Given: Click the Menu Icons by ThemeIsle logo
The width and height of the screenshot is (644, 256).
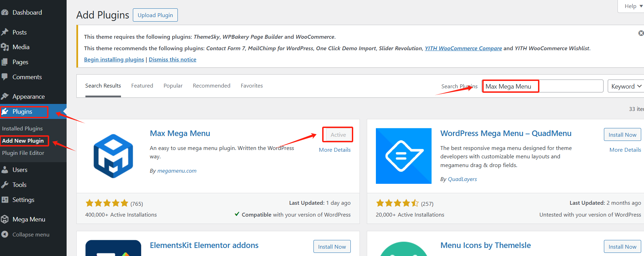Looking at the screenshot, I should [404, 248].
